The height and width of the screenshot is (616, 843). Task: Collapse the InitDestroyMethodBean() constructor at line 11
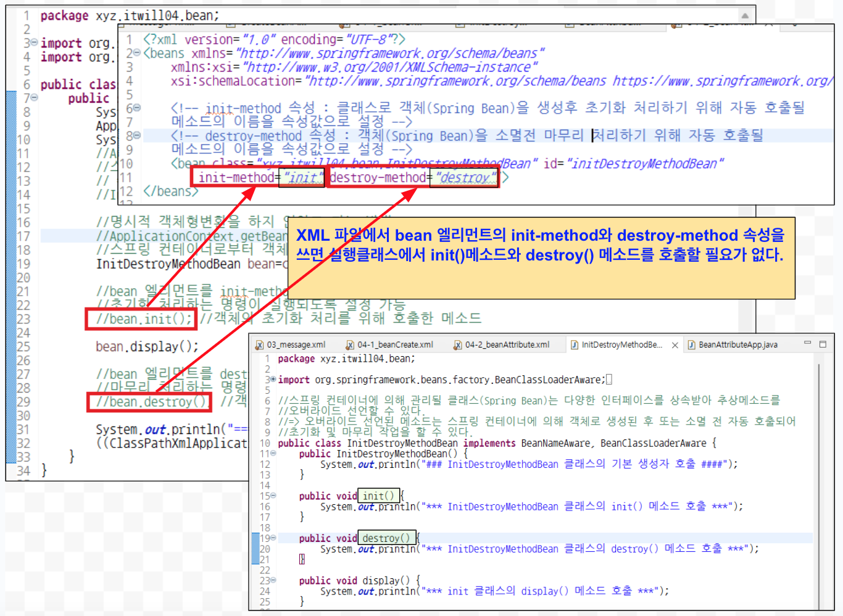click(273, 454)
